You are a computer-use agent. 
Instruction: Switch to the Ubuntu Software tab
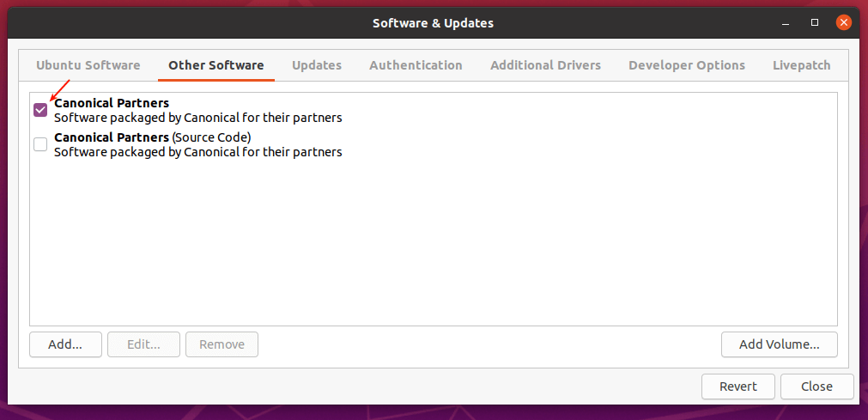pyautogui.click(x=88, y=65)
